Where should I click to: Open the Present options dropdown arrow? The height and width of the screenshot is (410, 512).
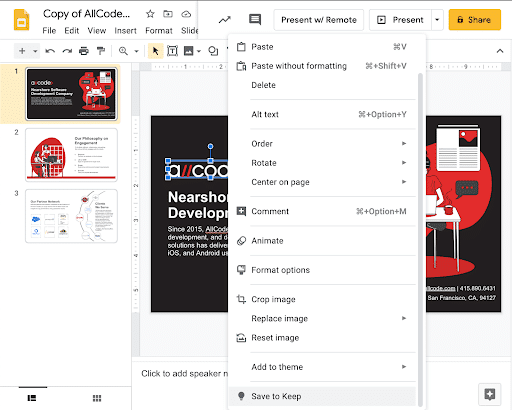point(437,20)
